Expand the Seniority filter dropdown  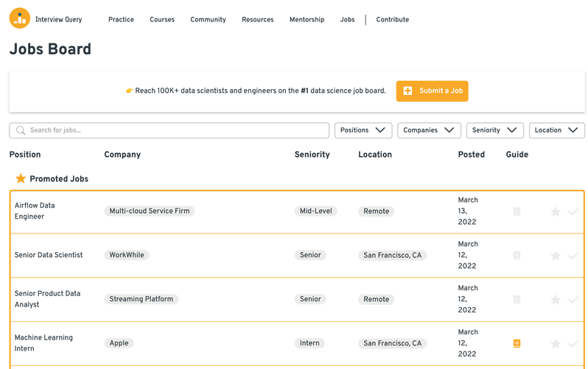point(494,130)
